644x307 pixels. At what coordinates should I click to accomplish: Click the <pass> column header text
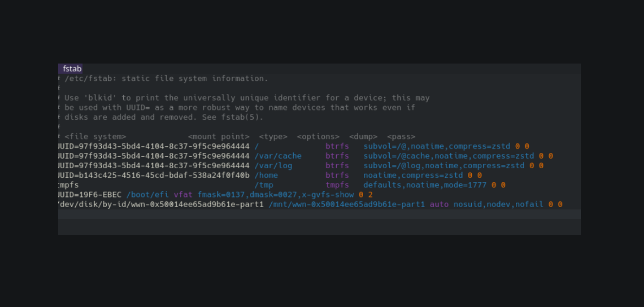click(401, 137)
